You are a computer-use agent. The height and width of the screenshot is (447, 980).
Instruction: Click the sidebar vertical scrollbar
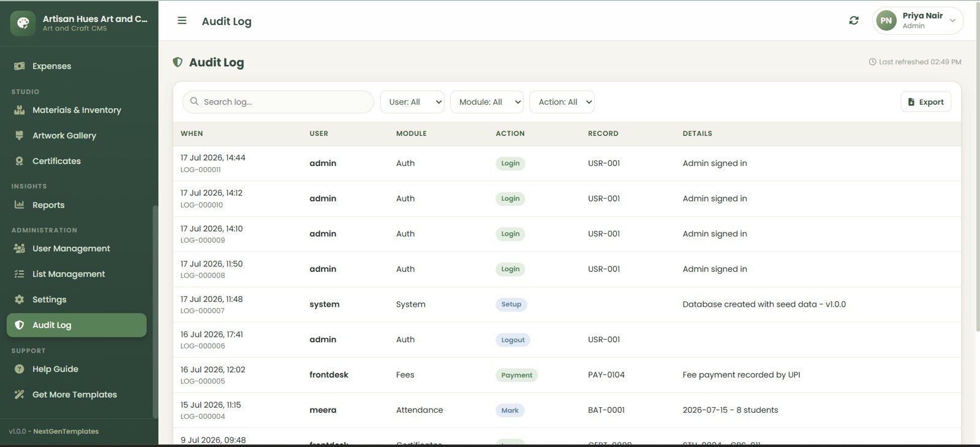(155, 311)
